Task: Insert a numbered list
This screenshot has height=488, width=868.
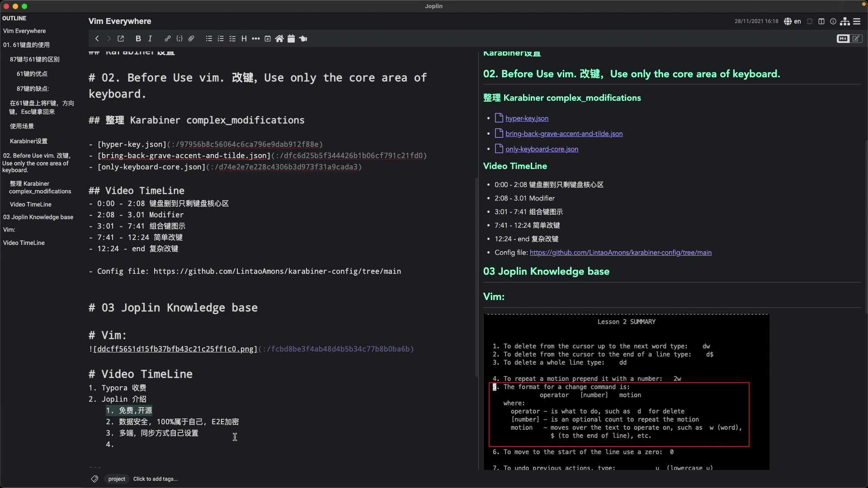Action: pos(221,39)
